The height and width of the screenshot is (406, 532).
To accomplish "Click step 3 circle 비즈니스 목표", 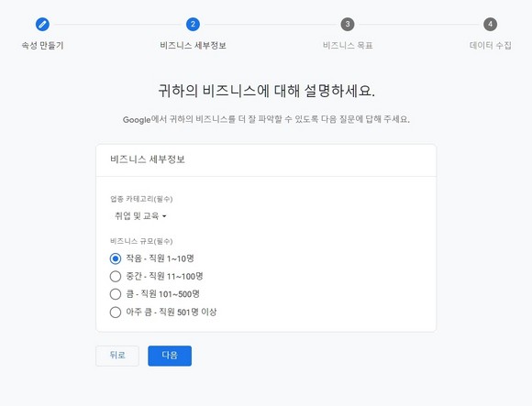I will point(348,25).
